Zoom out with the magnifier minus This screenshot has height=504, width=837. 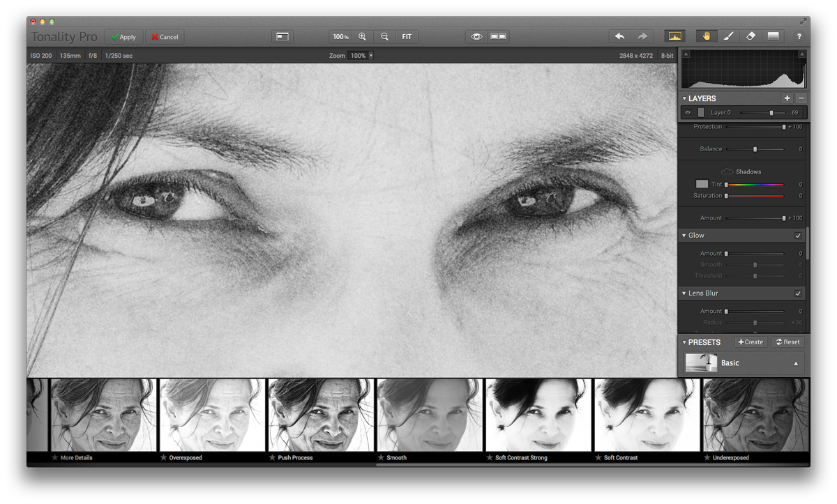pos(384,36)
